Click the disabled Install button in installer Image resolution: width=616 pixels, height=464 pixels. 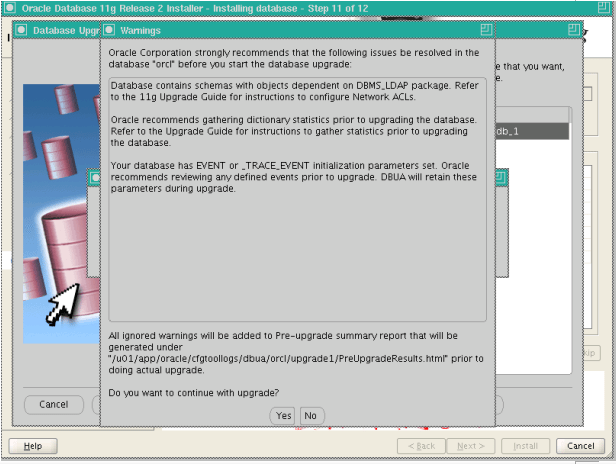click(525, 446)
